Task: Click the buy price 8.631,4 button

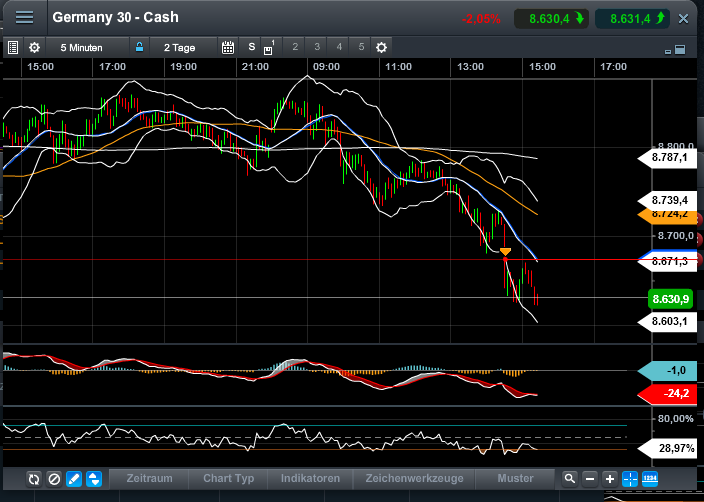Action: (x=632, y=19)
